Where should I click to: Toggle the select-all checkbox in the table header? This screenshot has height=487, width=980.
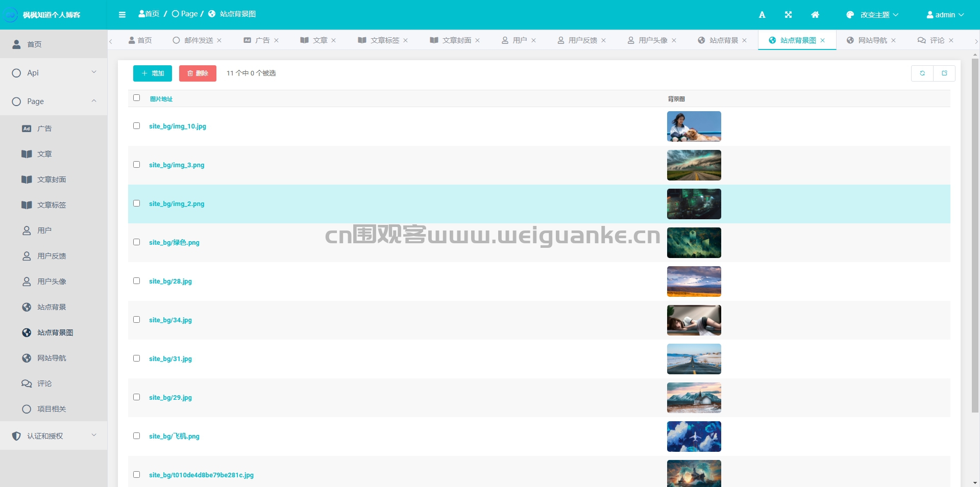pos(136,98)
